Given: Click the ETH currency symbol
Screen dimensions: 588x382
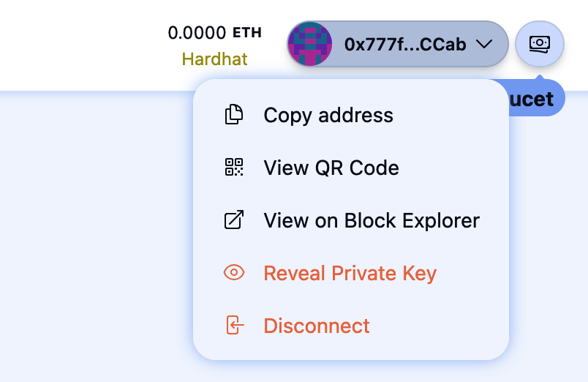Looking at the screenshot, I should (x=246, y=33).
